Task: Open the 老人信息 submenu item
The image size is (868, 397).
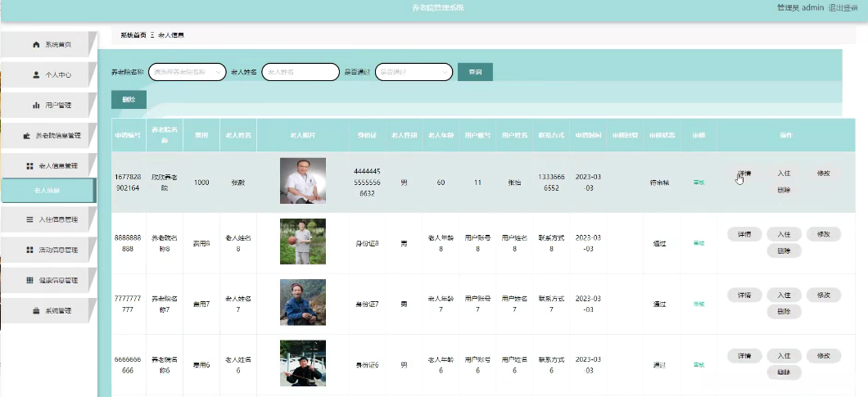Action: click(47, 191)
